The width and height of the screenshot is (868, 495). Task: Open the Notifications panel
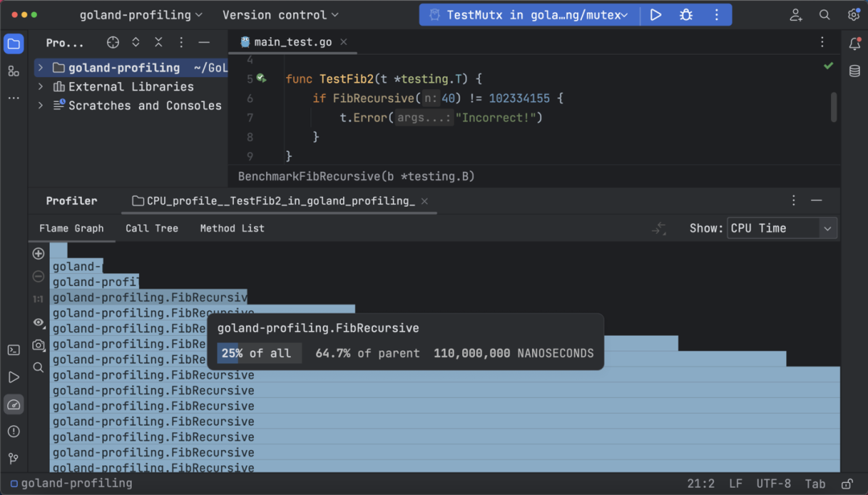[854, 43]
